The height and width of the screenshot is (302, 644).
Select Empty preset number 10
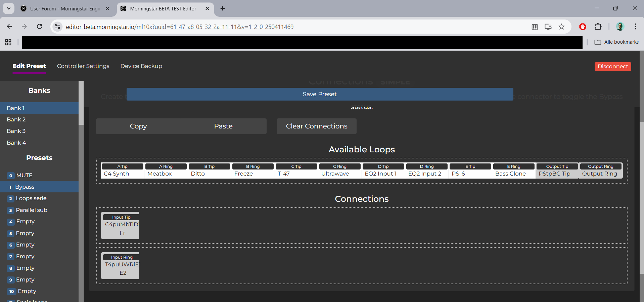coord(39,291)
